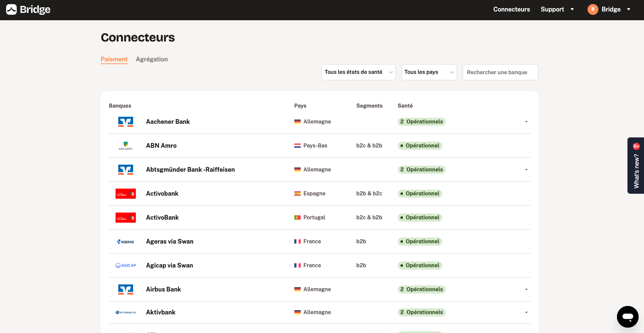
Task: Select the Airbus Bank name
Action: (164, 289)
